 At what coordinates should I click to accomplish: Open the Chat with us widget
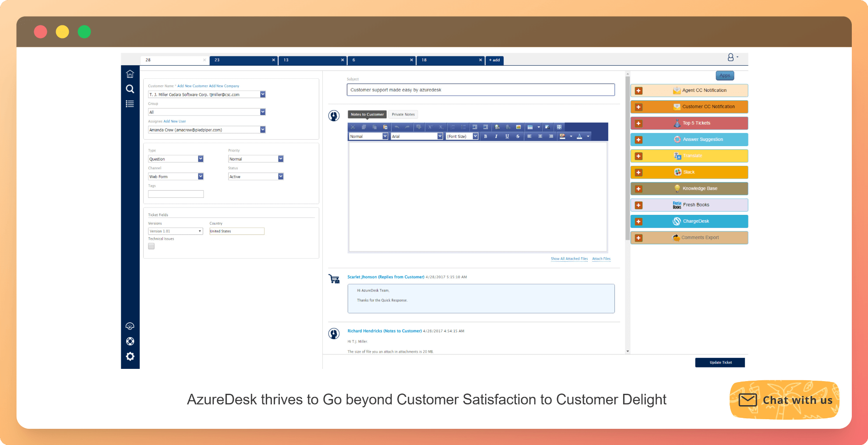[785, 400]
